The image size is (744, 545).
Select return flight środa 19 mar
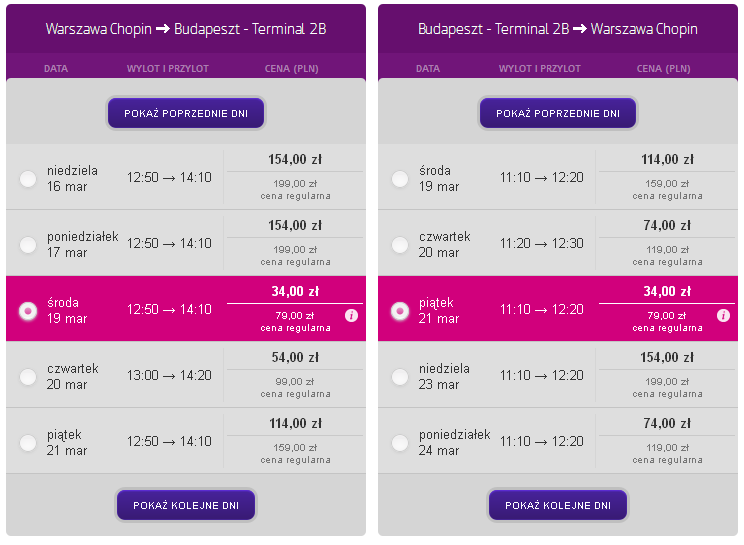pos(400,179)
